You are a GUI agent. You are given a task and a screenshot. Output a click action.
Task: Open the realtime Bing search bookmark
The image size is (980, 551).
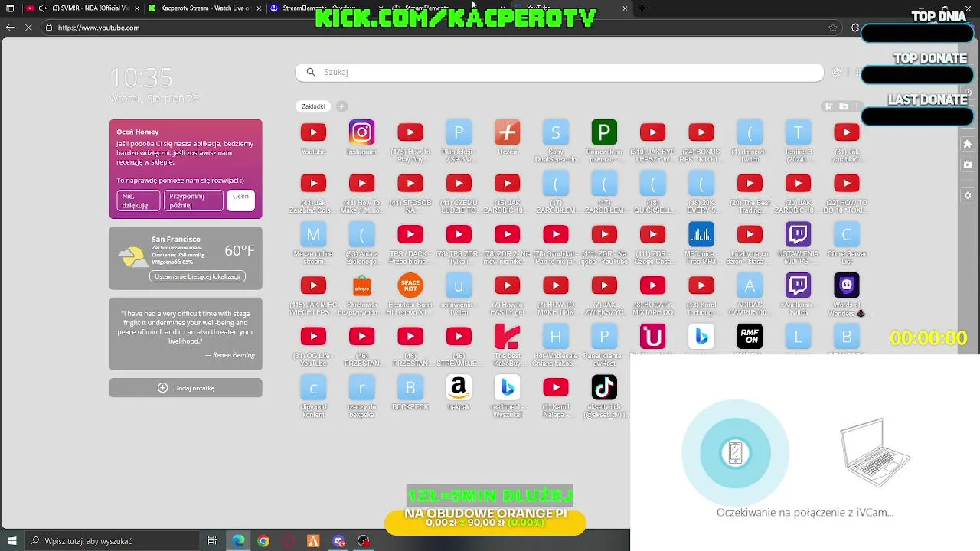pos(507,387)
